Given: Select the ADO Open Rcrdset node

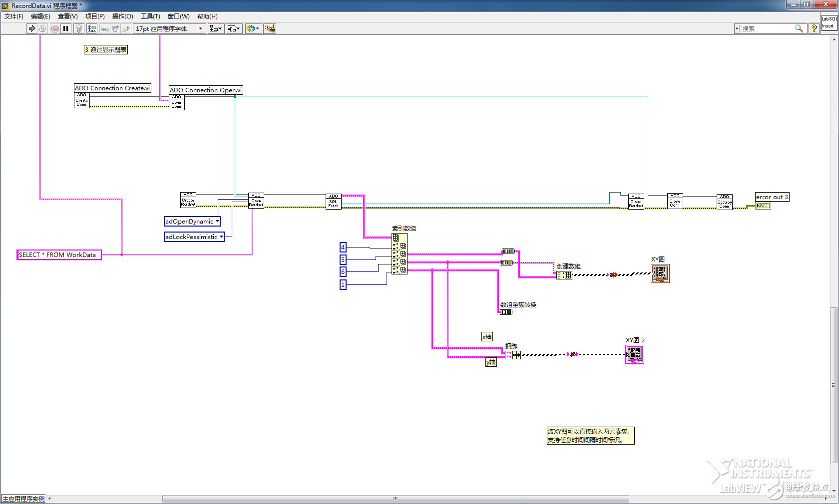Looking at the screenshot, I should [x=256, y=200].
